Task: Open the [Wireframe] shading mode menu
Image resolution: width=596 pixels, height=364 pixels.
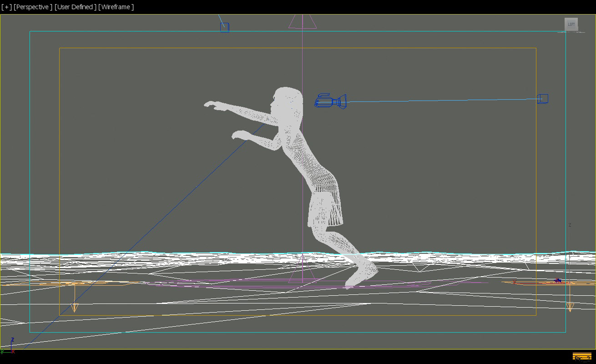Action: [x=116, y=7]
